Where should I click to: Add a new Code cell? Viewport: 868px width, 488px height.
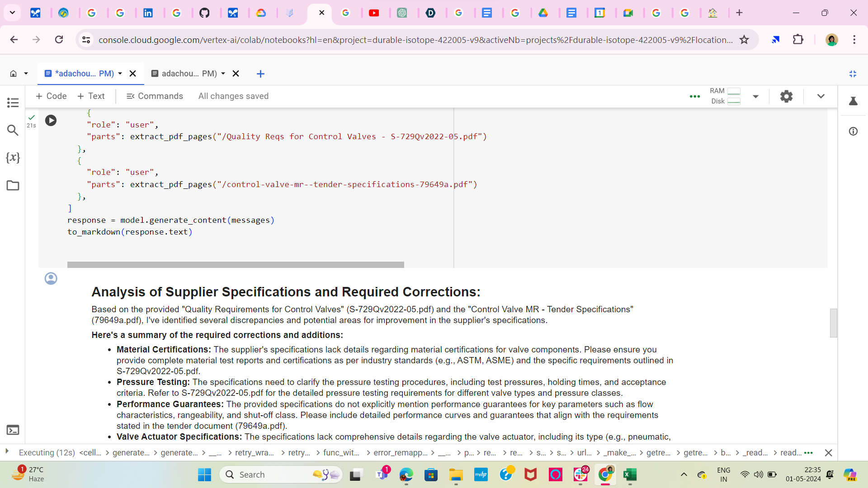pyautogui.click(x=51, y=96)
